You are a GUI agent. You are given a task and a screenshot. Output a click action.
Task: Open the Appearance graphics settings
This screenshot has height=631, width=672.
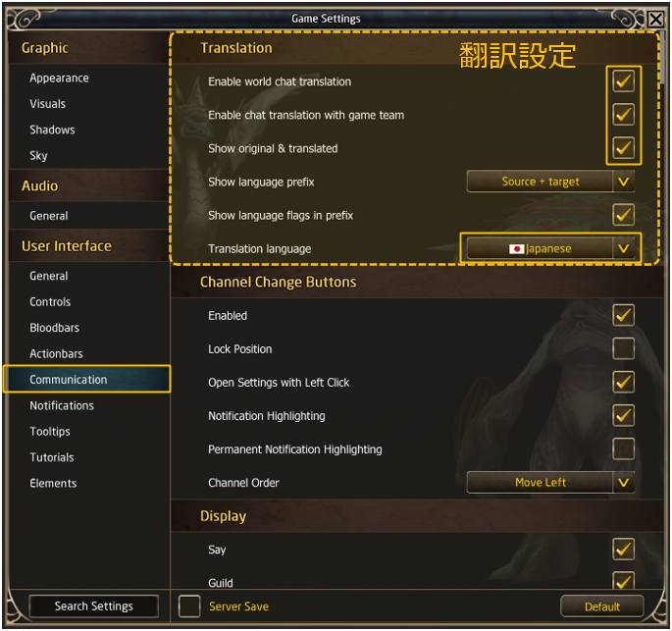pos(59,79)
